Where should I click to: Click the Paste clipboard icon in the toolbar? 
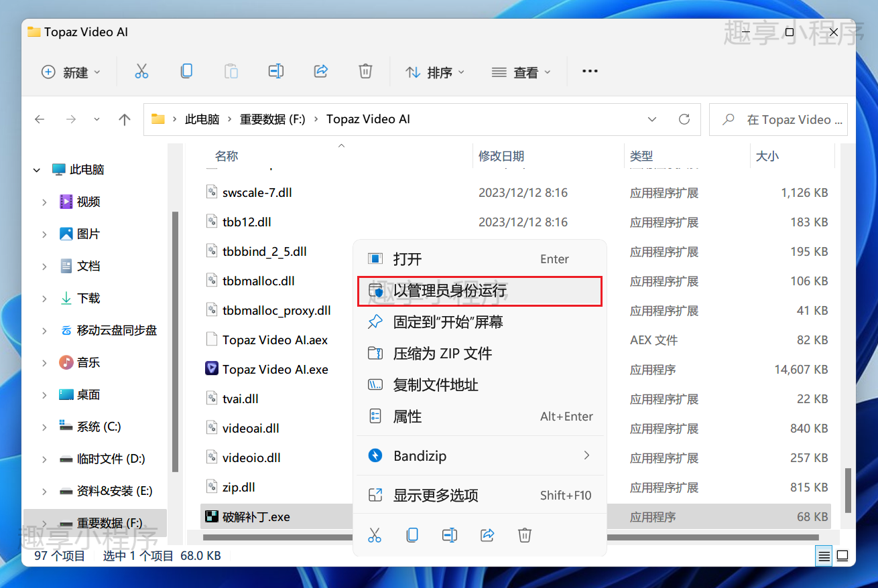(x=231, y=72)
